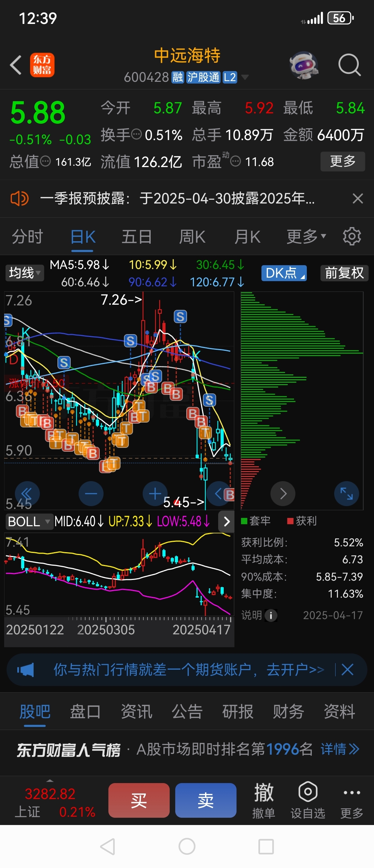Tap the back arrow icon
Image resolution: width=374 pixels, height=868 pixels.
(x=16, y=65)
